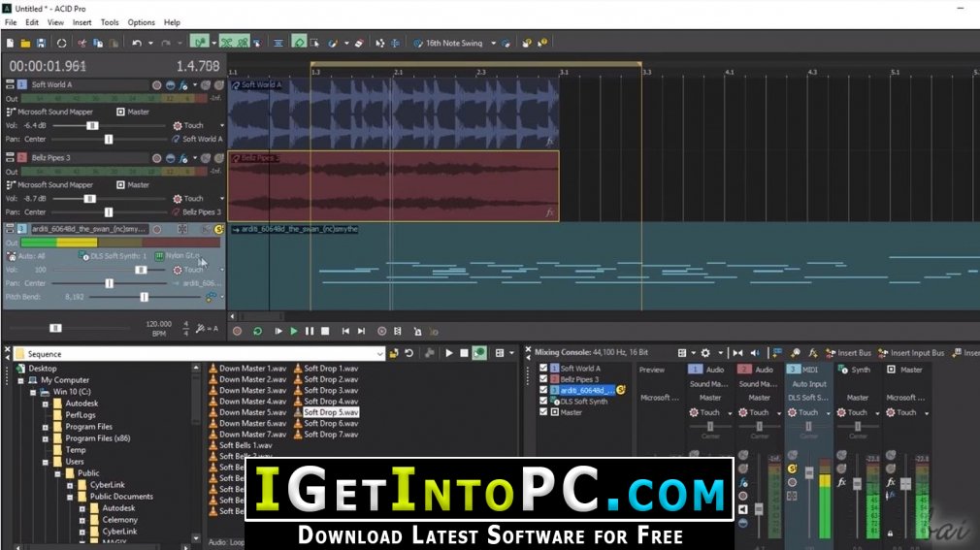
Task: Click the Bellz Pipes 3 pan slider
Action: (x=109, y=212)
